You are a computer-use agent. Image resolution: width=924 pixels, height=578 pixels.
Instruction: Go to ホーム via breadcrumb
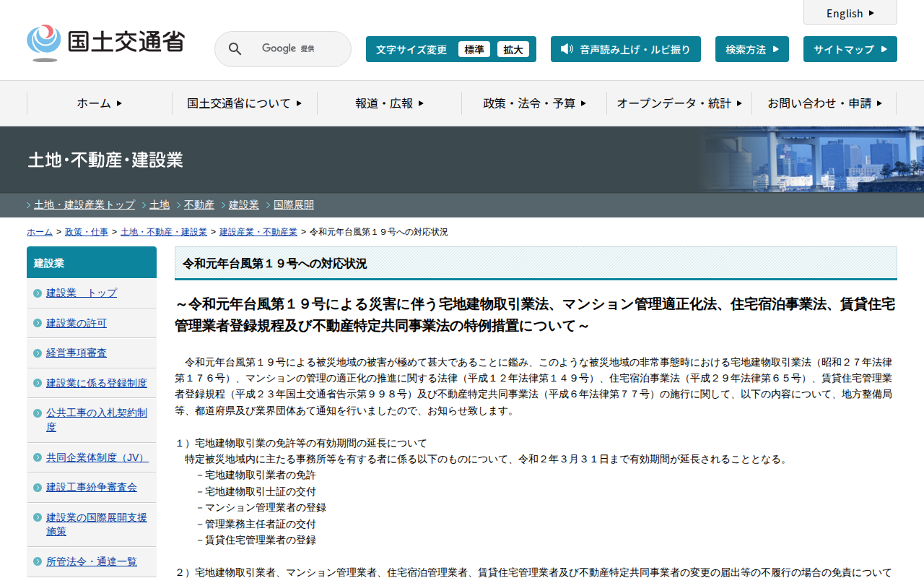[x=40, y=232]
